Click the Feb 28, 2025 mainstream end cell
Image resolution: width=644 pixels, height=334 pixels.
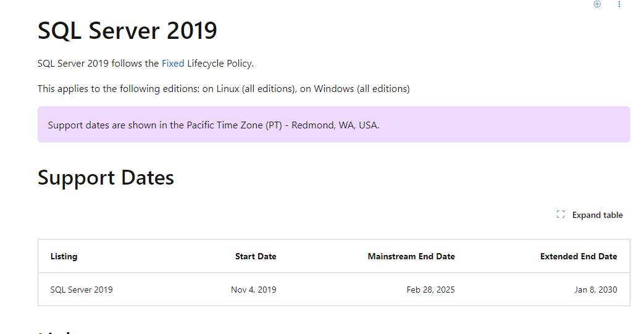pyautogui.click(x=430, y=290)
